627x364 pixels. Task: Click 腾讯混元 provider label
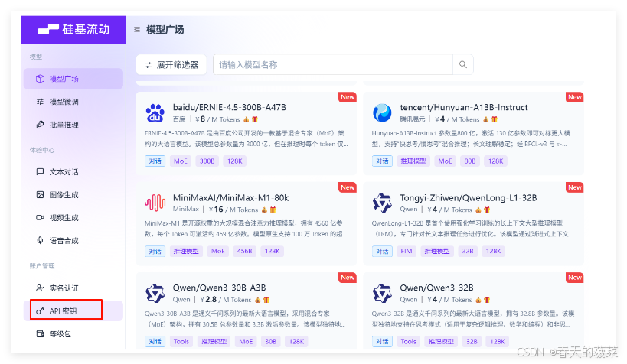coord(413,119)
